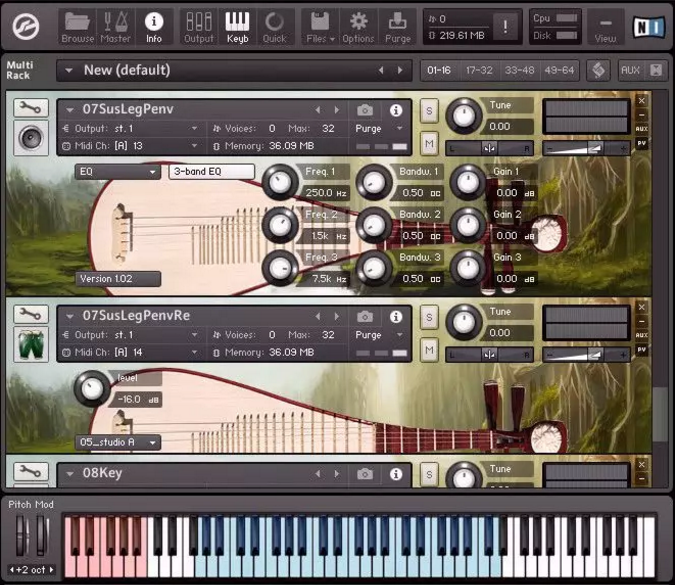The image size is (675, 585).
Task: Open the global Purge menu
Action: tap(397, 27)
